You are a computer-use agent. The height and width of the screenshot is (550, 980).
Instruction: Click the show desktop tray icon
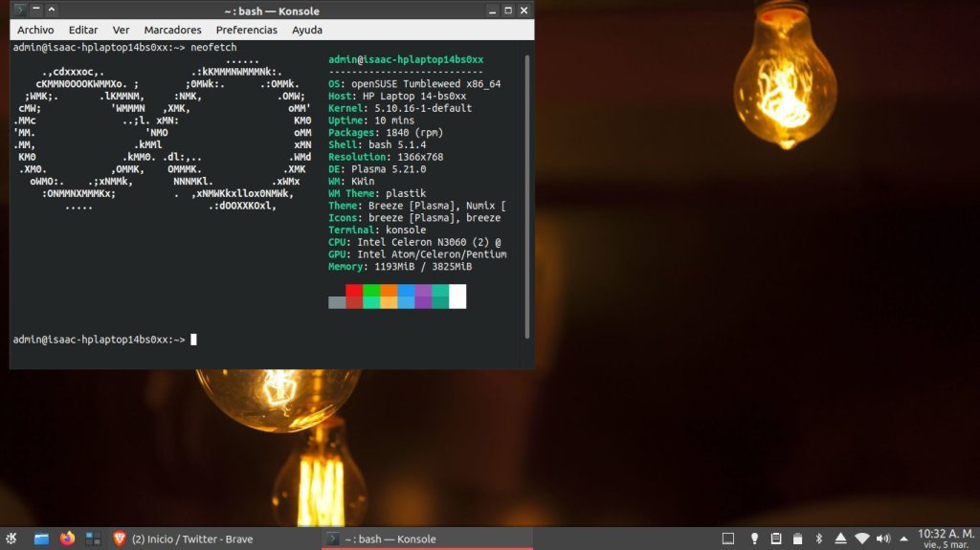[727, 539]
